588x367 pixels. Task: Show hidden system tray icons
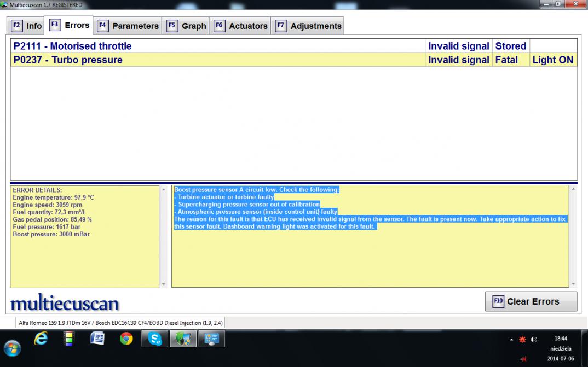[x=511, y=340]
